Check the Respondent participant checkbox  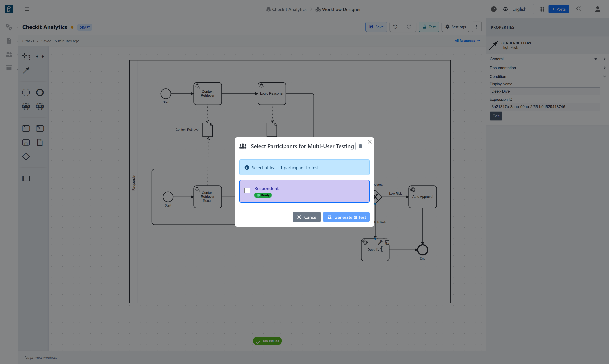coord(247,191)
